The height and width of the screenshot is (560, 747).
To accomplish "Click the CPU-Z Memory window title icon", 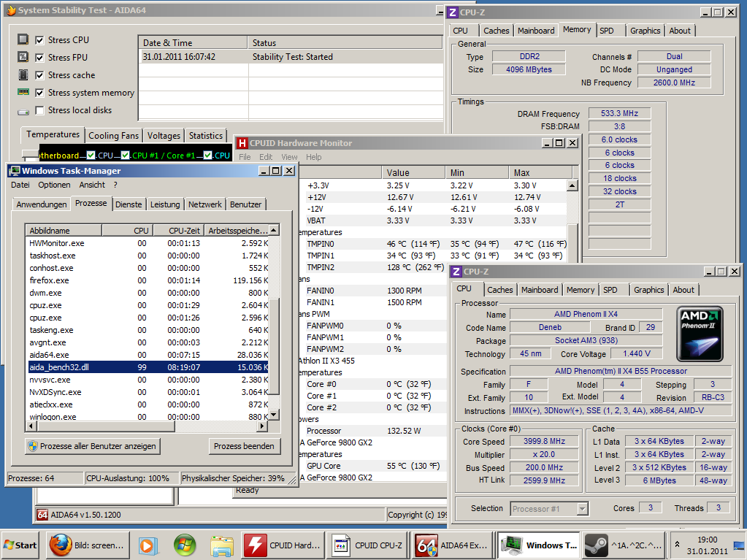I will [x=453, y=12].
